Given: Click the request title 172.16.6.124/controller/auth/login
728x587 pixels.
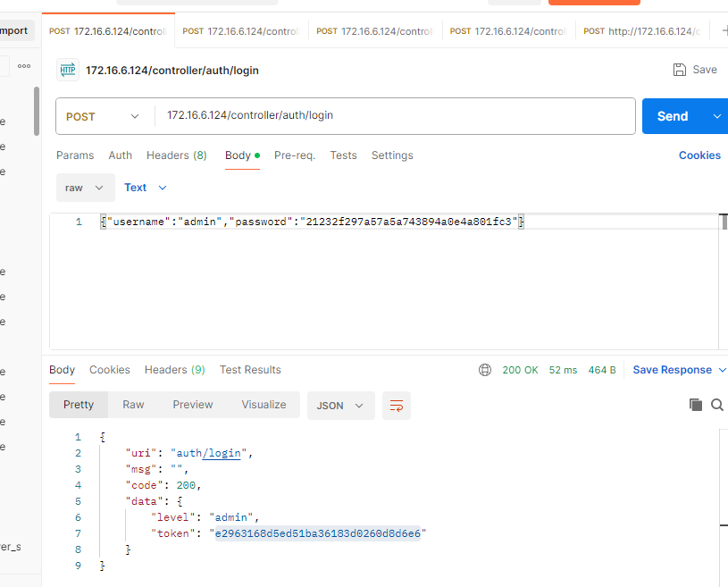Looking at the screenshot, I should [172, 70].
